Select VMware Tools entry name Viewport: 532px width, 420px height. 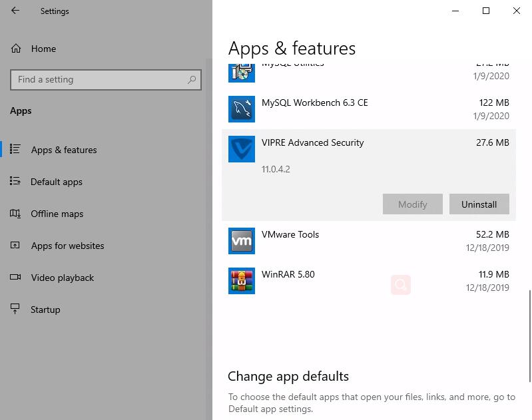coord(290,234)
